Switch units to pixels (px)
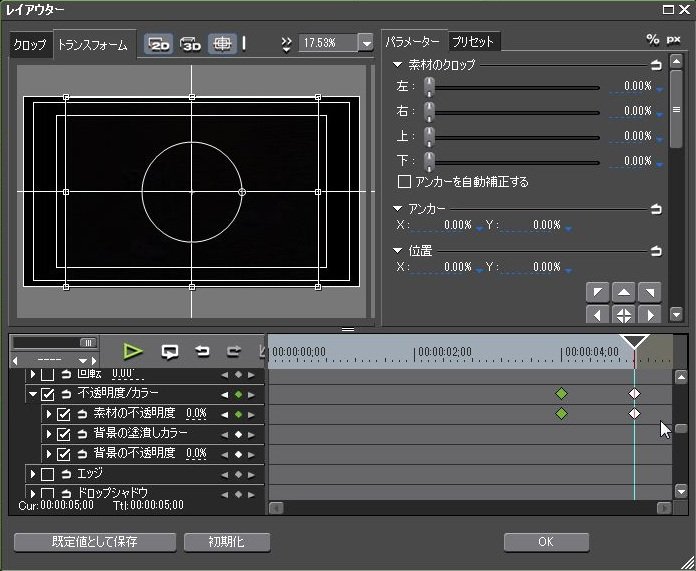Screen dimensions: 696x571 coord(673,40)
